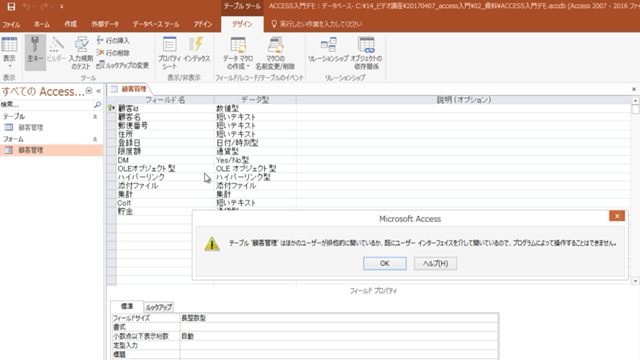640x360 pixels.
Task: Open the Quick Access Toolbar customize dropdown
Action: pyautogui.click(x=62, y=7)
